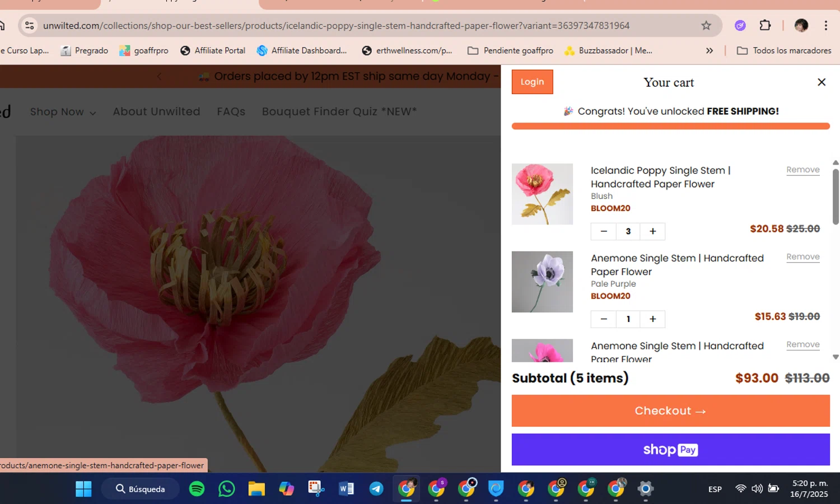Image resolution: width=840 pixels, height=504 pixels.
Task: Increase Pale Purple Anemone quantity
Action: point(652,319)
